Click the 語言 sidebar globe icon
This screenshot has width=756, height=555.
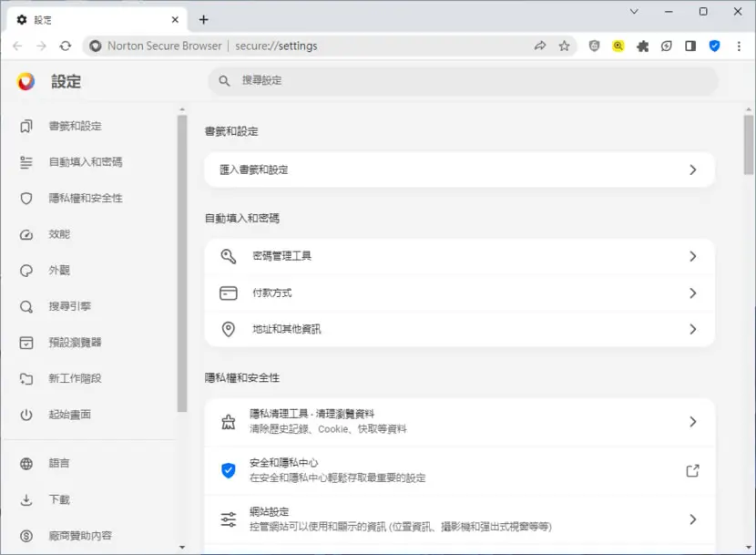26,464
